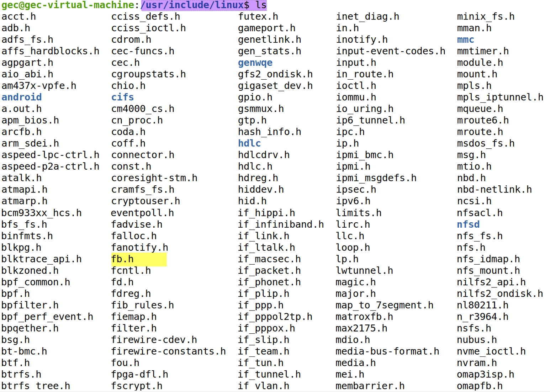Select ip6_tunnel.h entry
This screenshot has height=392, width=550.
pos(371,120)
